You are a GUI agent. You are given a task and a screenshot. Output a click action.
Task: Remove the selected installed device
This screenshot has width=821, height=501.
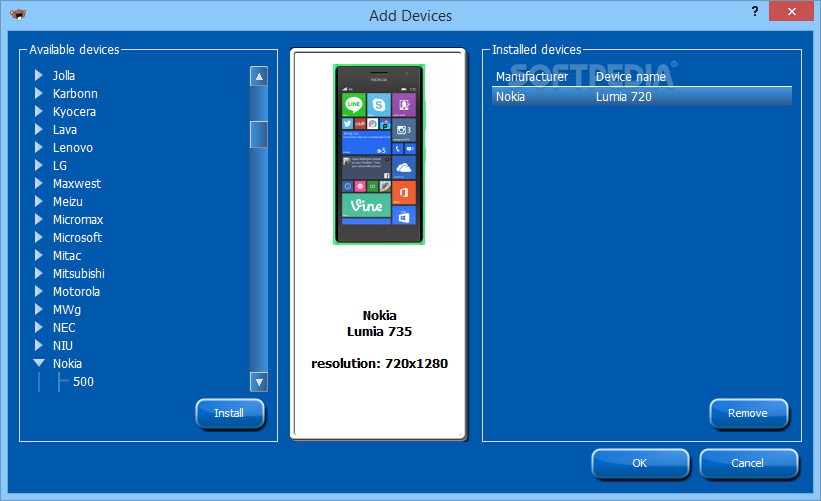(x=748, y=414)
